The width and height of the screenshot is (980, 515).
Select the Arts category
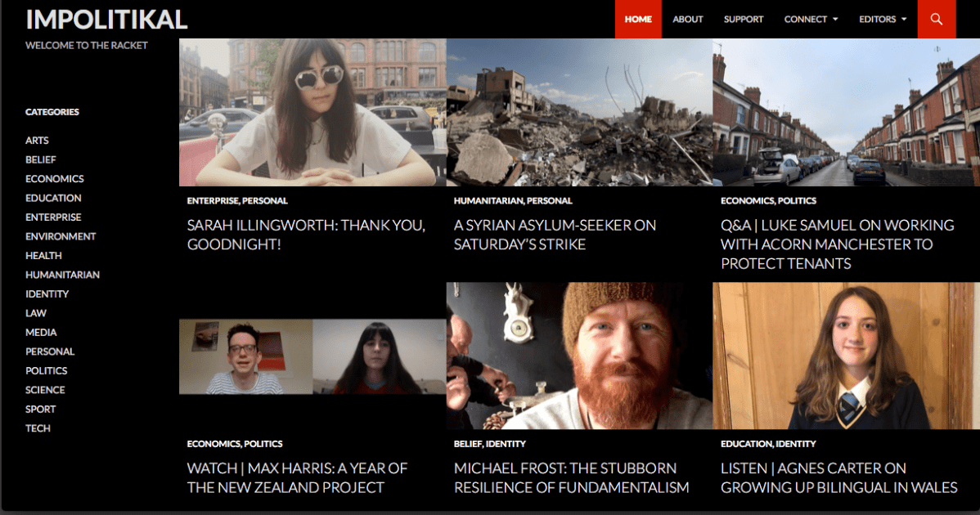point(37,141)
